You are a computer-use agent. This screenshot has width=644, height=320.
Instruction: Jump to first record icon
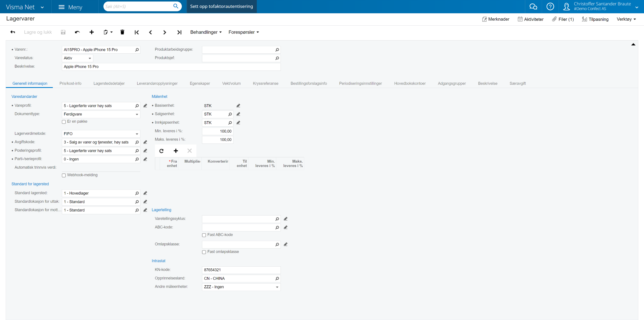pyautogui.click(x=137, y=32)
